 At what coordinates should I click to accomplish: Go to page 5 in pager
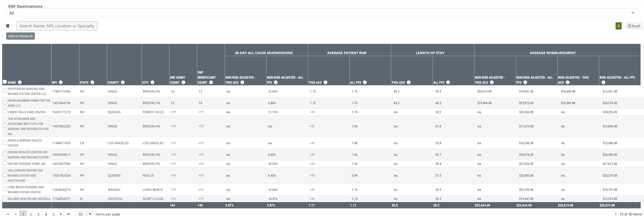[53, 214]
